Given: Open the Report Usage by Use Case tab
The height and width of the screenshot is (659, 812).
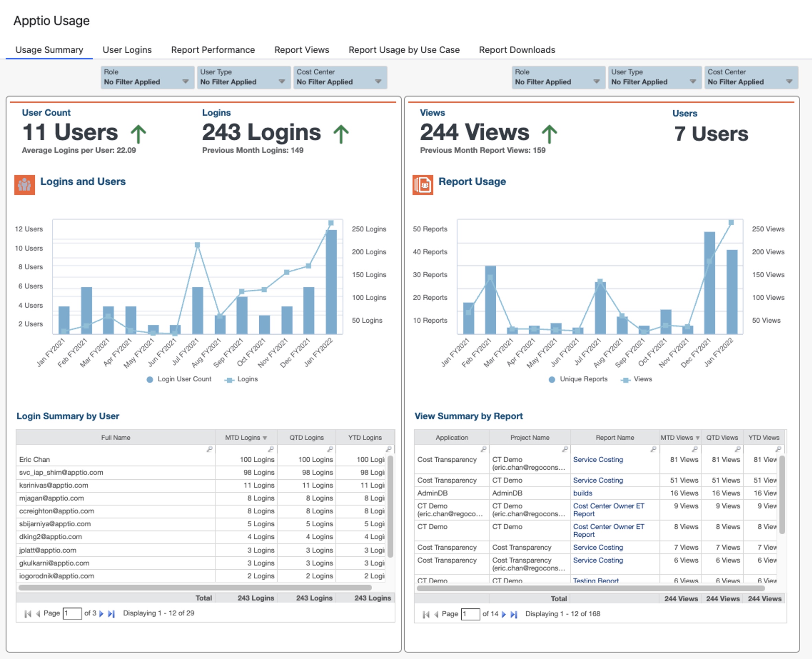Looking at the screenshot, I should click(x=404, y=50).
